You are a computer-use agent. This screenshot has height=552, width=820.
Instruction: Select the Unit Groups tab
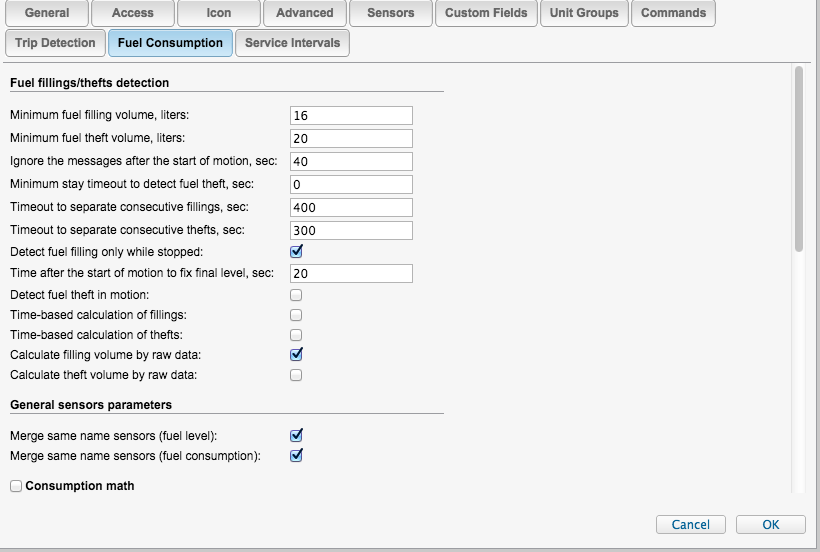585,13
